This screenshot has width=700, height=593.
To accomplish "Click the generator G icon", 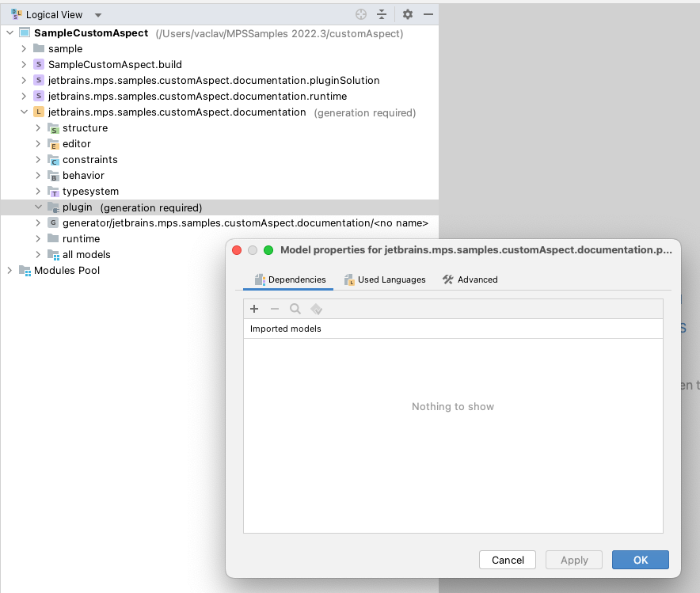I will tap(53, 222).
